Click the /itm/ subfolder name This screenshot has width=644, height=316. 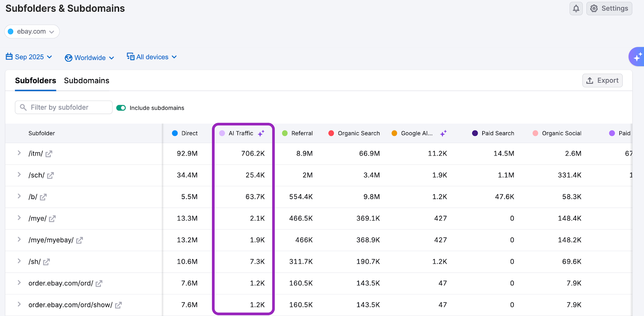[35, 154]
